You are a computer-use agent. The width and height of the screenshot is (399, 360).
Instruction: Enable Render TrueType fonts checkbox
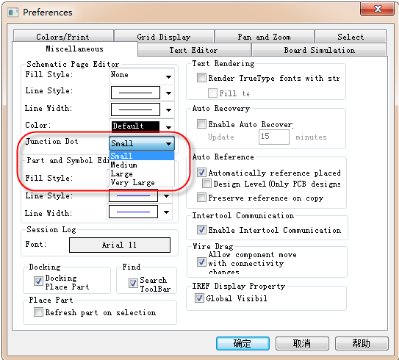pos(202,78)
